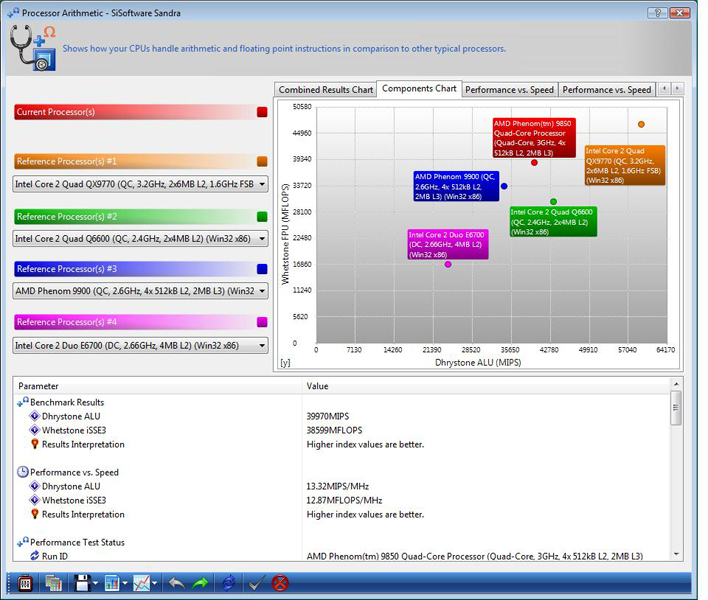Click Results Interpretation pin icon under Benchmark Results
Screen dimensions: 708x600
[x=35, y=444]
